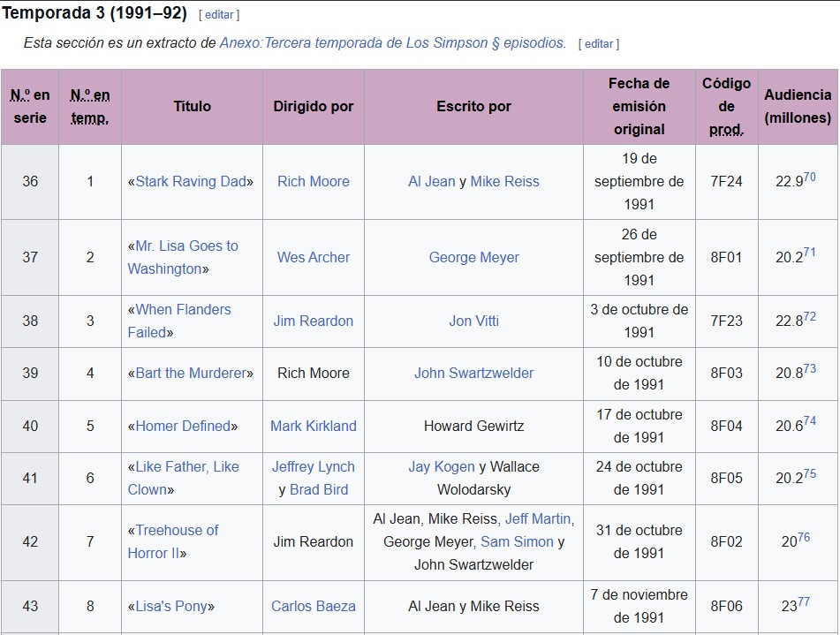Open the Anexo:Tercera temporada de Los Simpson link

coord(391,43)
